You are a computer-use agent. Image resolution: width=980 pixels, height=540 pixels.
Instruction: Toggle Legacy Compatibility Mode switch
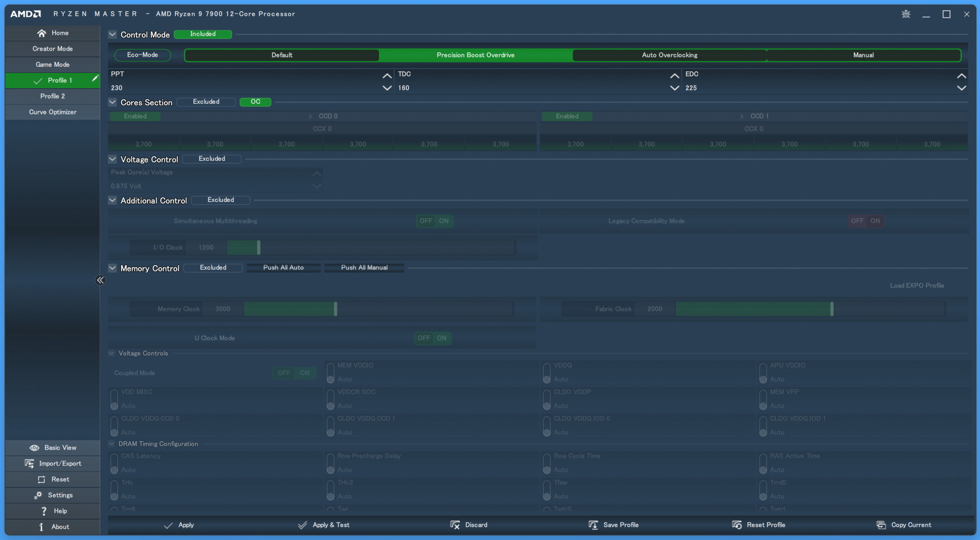(x=866, y=221)
